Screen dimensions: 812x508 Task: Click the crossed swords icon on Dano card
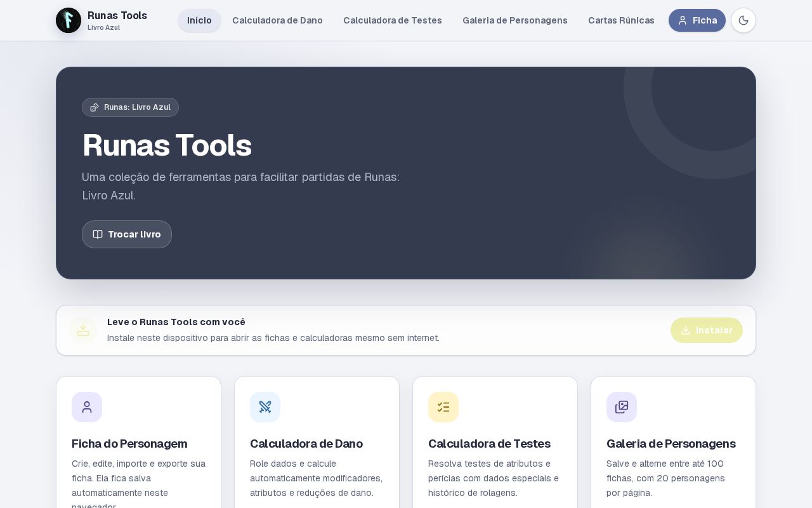265,407
